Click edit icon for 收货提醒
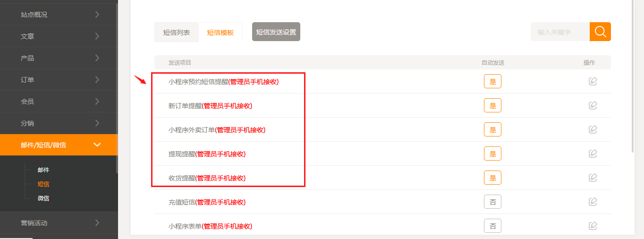Image resolution: width=644 pixels, height=239 pixels. tap(593, 178)
